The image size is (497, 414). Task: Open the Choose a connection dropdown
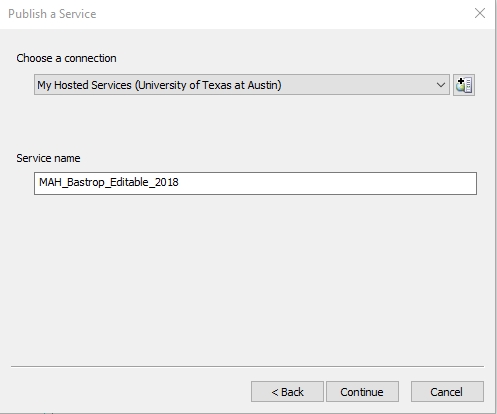pos(242,85)
